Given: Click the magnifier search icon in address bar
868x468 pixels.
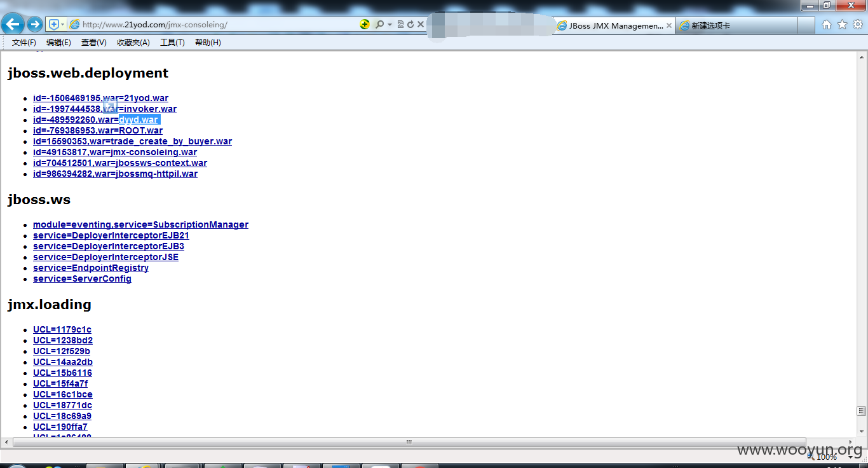Looking at the screenshot, I should tap(379, 25).
